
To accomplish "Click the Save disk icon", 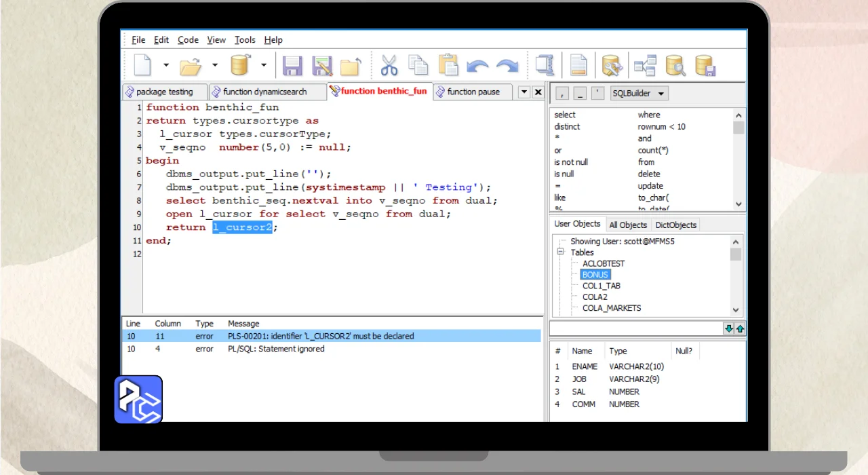I will pyautogui.click(x=292, y=66).
